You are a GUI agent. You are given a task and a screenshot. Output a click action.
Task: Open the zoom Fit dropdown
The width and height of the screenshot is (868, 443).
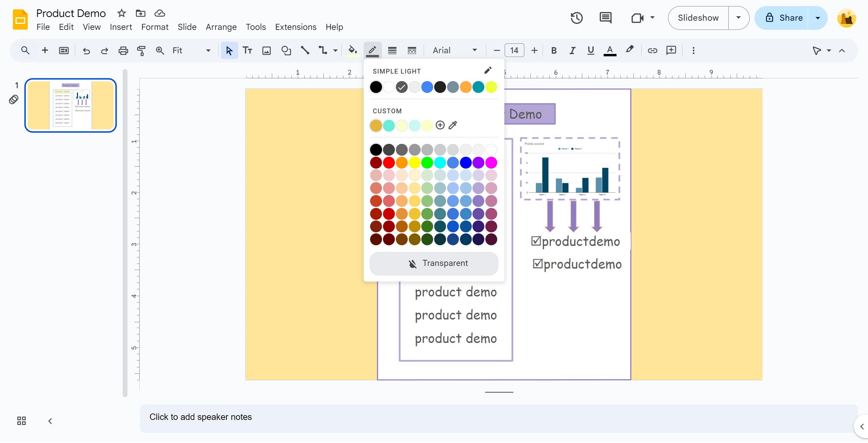click(191, 51)
